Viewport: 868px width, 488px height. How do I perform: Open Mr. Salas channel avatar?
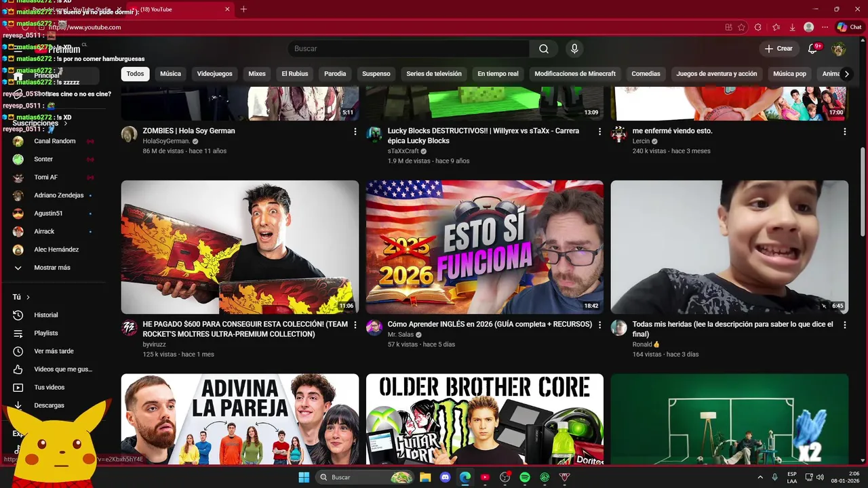point(374,328)
